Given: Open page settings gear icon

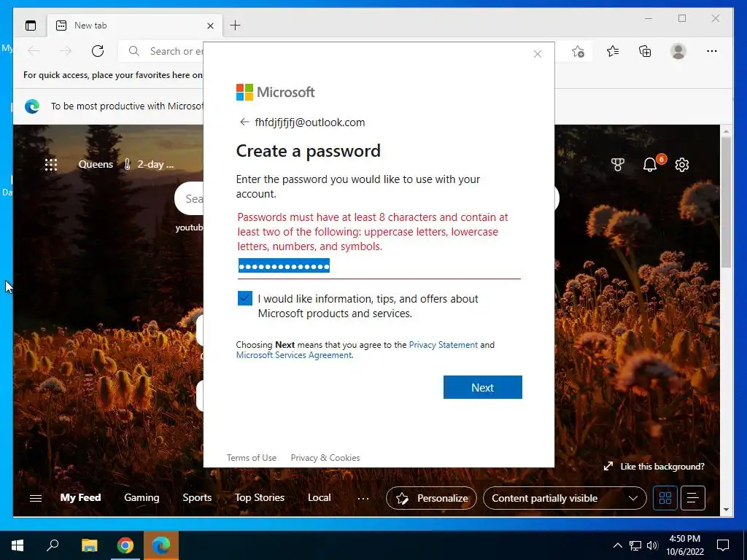Looking at the screenshot, I should coord(682,165).
